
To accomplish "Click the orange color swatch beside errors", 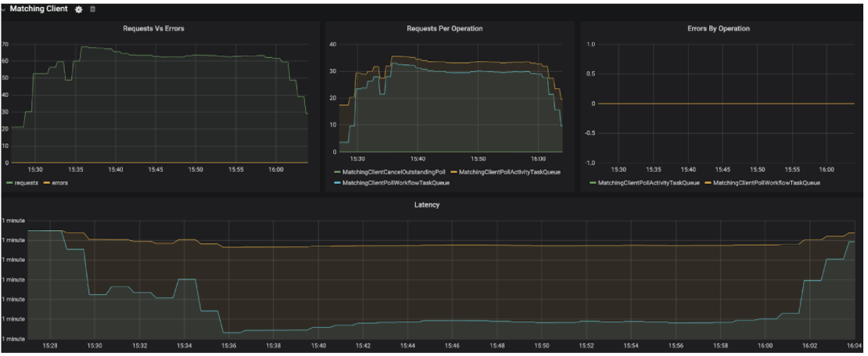I will point(46,183).
